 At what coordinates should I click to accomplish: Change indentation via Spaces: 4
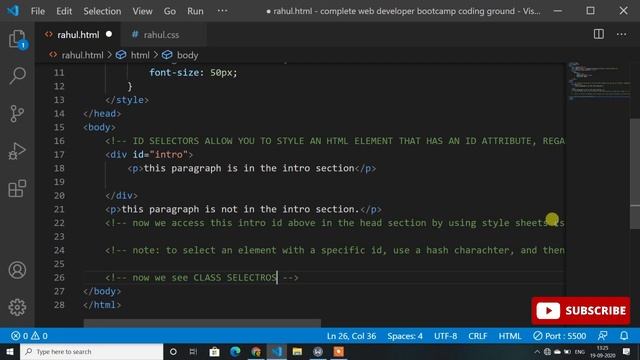405,336
